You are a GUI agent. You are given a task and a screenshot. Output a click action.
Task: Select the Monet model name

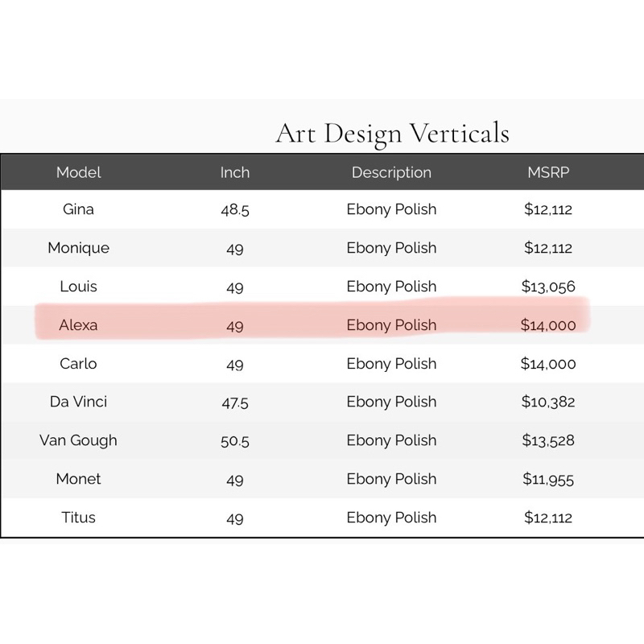tap(79, 479)
